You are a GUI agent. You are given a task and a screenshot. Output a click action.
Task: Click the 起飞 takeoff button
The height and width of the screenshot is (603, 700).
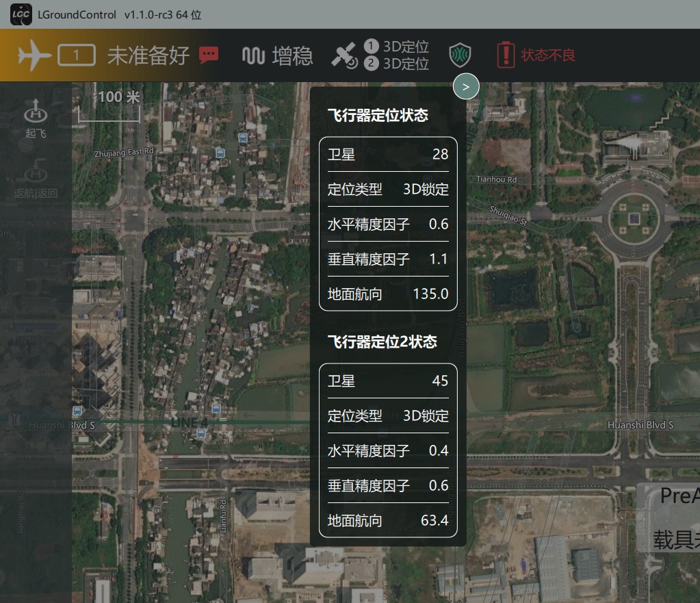click(36, 118)
